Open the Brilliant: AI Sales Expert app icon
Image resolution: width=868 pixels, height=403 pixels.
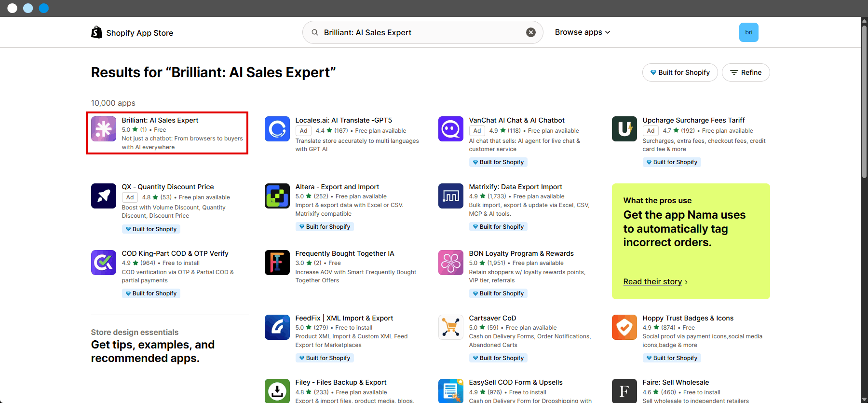104,129
